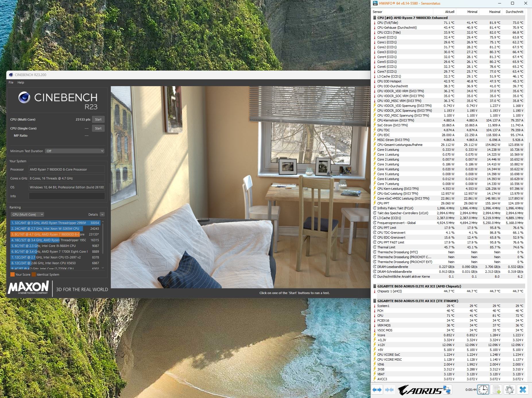Select the Thermische Drosselung (HTC) row
The image size is (532, 398).
(x=449, y=252)
